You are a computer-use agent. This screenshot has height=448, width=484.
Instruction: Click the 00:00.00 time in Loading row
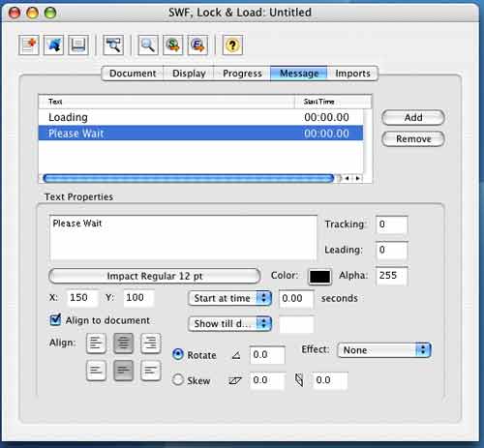click(x=326, y=117)
